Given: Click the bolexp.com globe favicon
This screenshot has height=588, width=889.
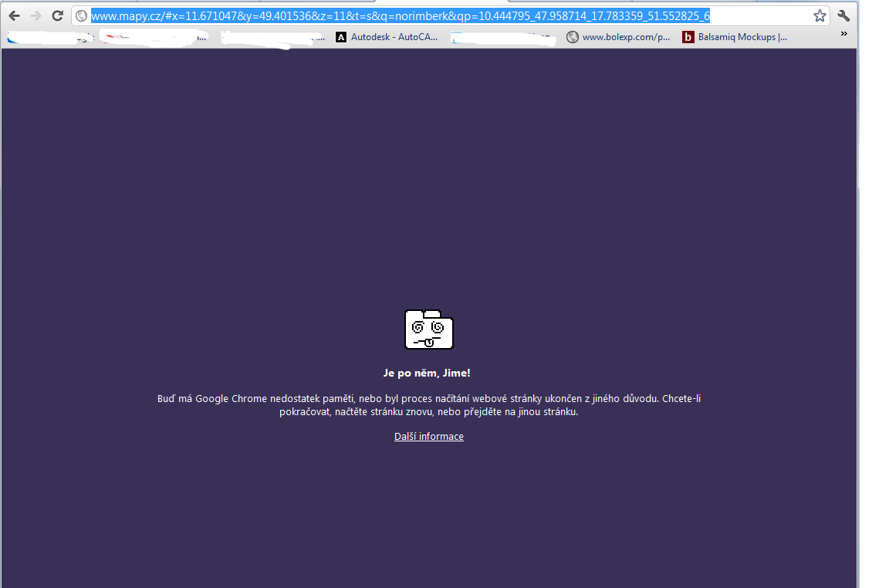Looking at the screenshot, I should (573, 37).
